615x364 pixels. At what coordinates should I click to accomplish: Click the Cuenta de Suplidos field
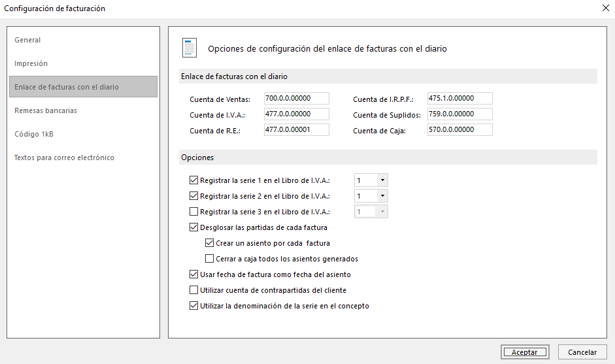point(459,114)
